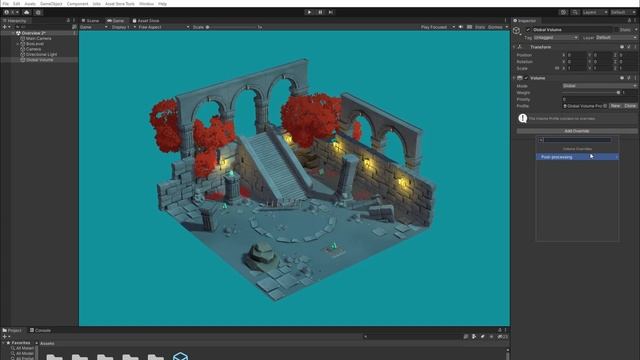This screenshot has height=360, width=640.
Task: Toggle the Static checkbox
Action: coord(617,30)
